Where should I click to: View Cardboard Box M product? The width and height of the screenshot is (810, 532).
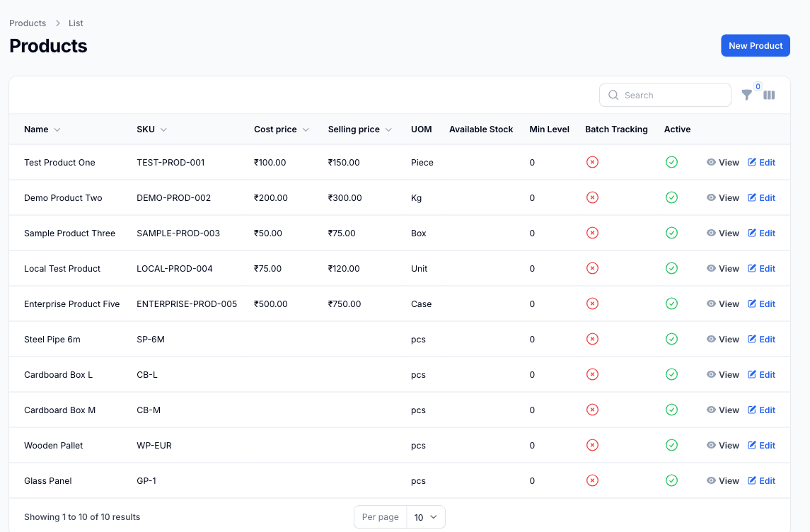723,410
